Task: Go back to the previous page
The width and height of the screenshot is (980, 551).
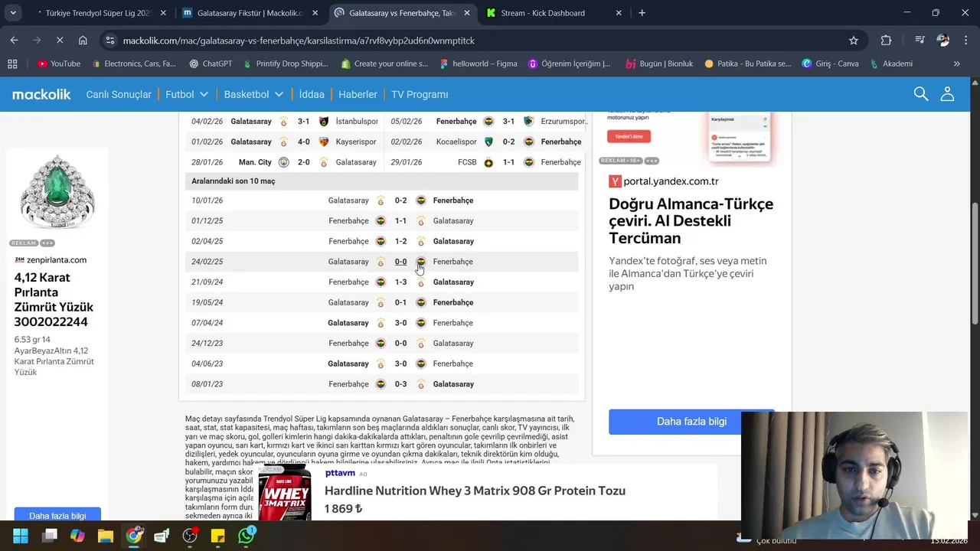Action: [x=15, y=41]
